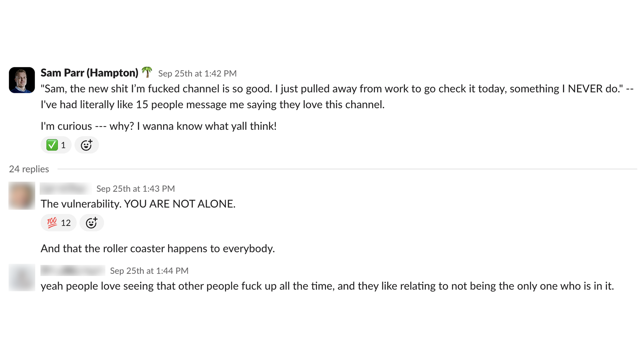Viewport: 644px width, 362px height.
Task: Open Sam Parr's profile picture
Action: coord(22,80)
